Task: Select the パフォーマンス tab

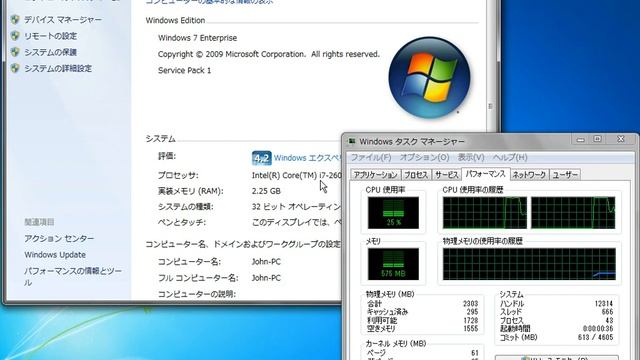Action: [485, 174]
